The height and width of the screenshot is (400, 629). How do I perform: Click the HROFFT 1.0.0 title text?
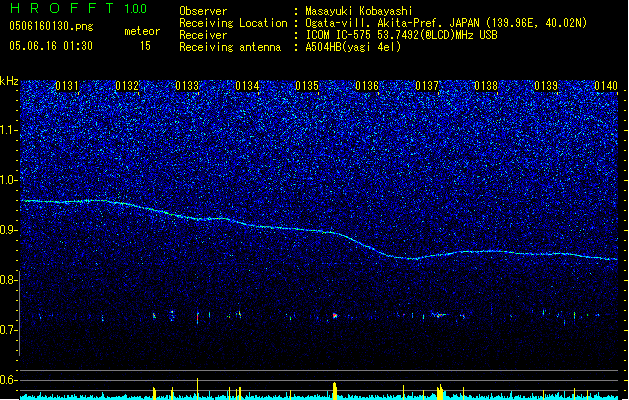(79, 8)
